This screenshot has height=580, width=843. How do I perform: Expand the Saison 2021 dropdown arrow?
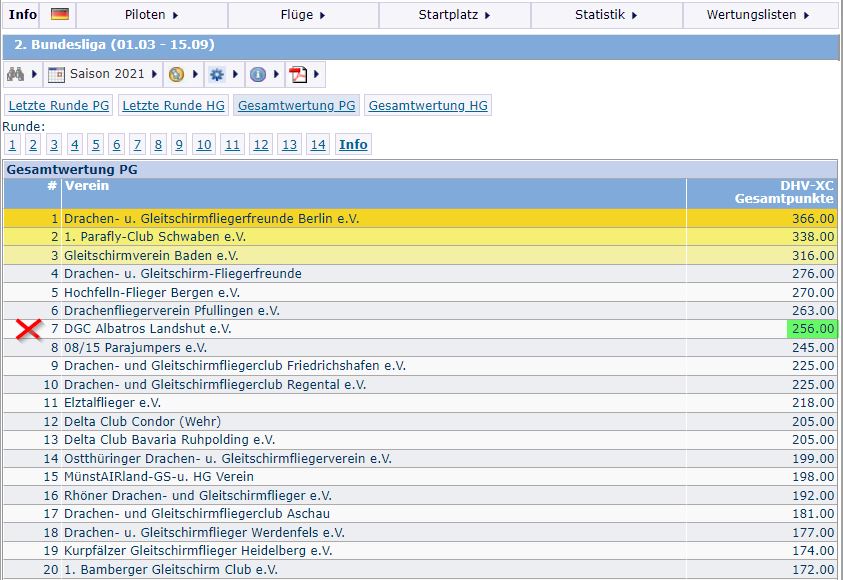pyautogui.click(x=154, y=74)
